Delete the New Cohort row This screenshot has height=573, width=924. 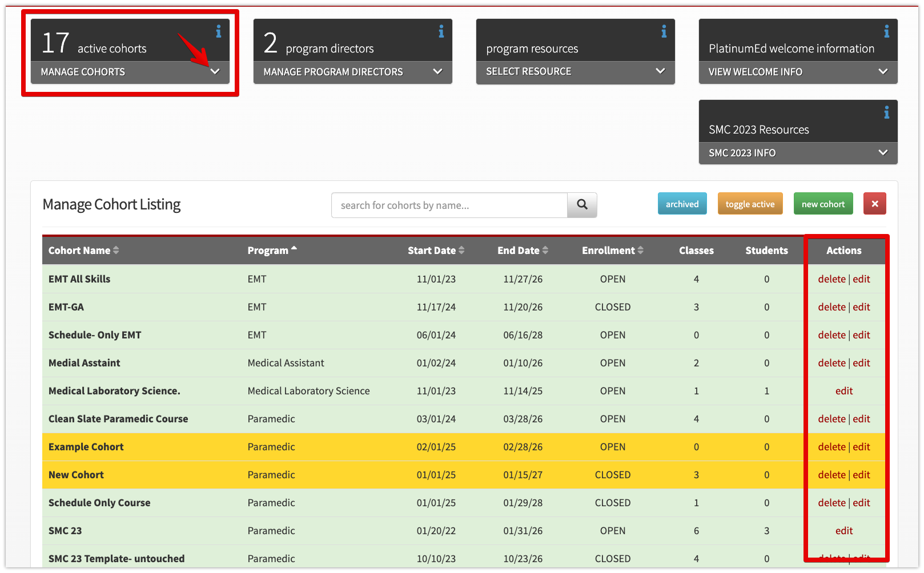point(831,475)
